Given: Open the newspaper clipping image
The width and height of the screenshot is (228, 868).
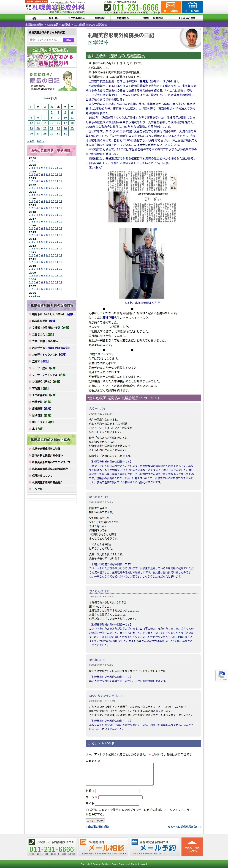Looking at the screenshot, I should point(142,197).
